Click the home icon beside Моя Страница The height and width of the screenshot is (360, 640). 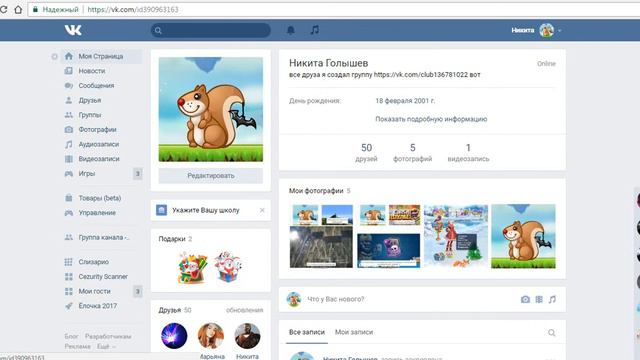[69, 56]
